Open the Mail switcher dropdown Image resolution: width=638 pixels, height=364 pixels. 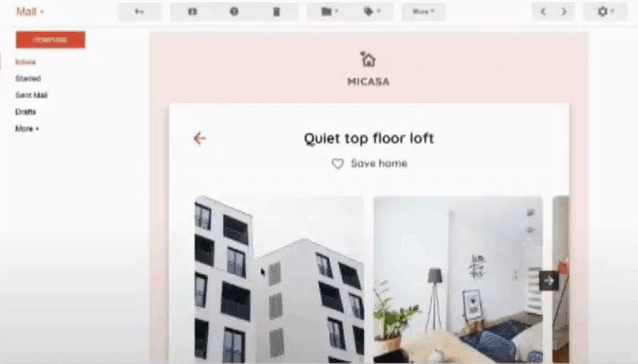tap(30, 12)
